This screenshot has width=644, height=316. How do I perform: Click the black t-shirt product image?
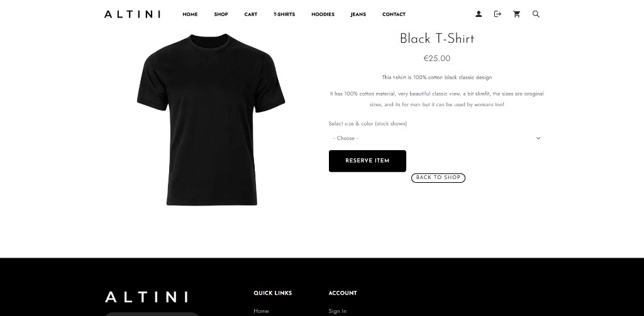coord(211,119)
